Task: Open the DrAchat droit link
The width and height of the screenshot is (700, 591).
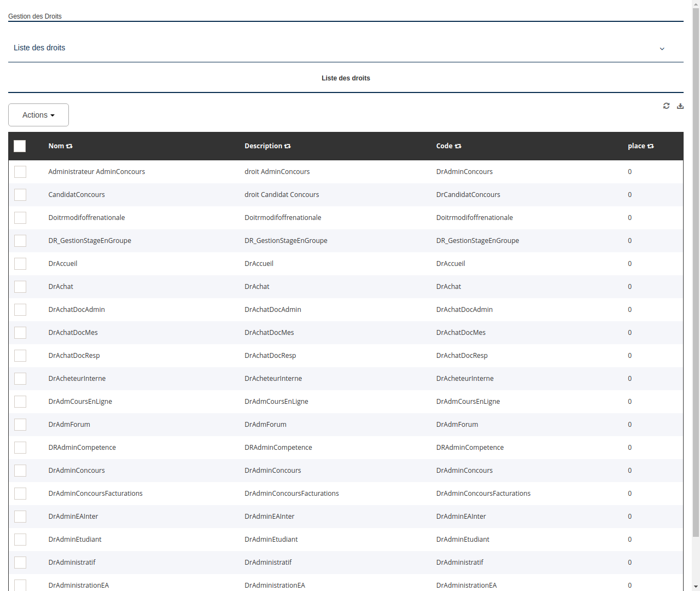Action: pyautogui.click(x=61, y=286)
